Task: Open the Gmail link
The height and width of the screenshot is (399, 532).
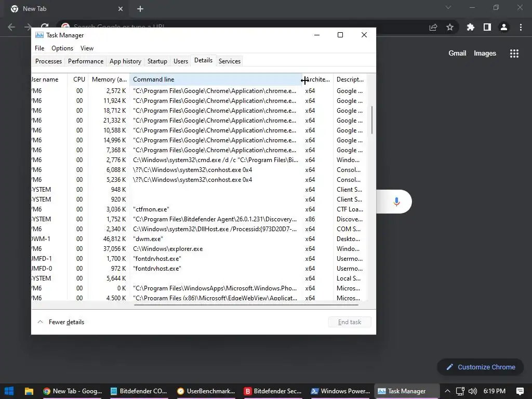Action: pyautogui.click(x=457, y=54)
